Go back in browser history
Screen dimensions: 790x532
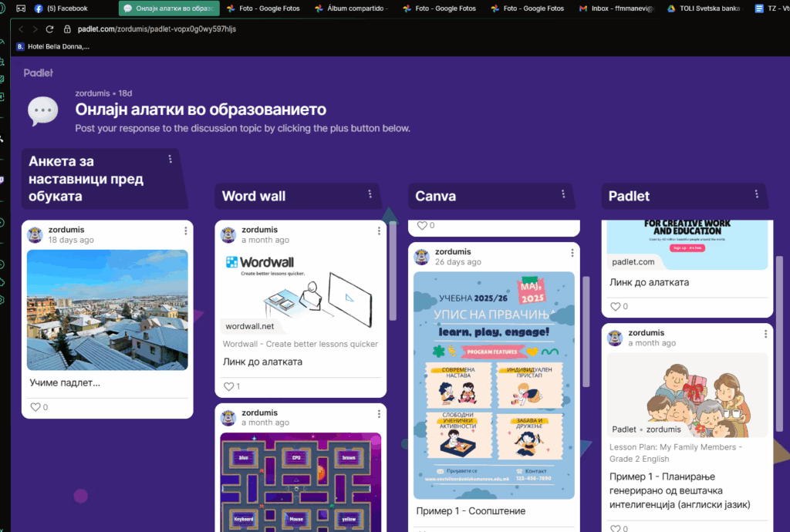point(21,29)
